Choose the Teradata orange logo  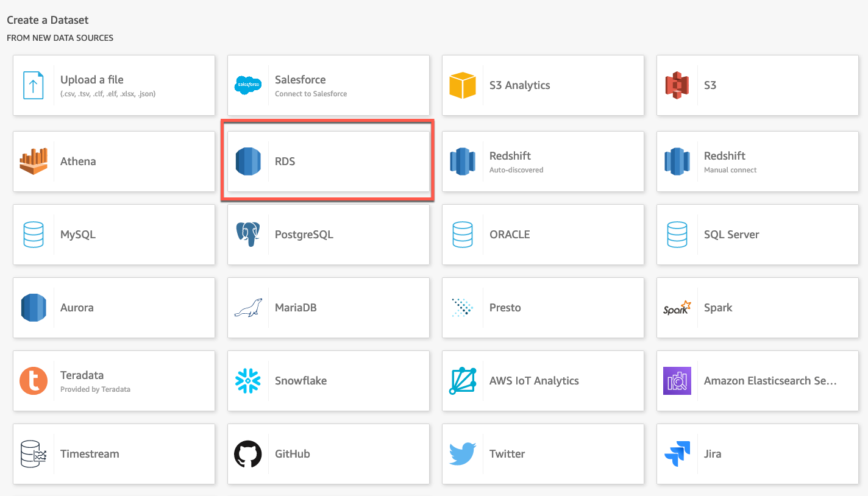coord(34,381)
